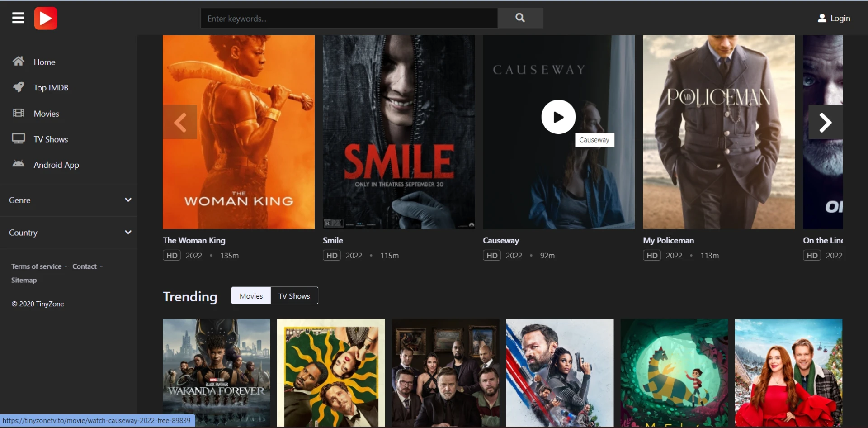Image resolution: width=868 pixels, height=428 pixels.
Task: Open the Terms of service link
Action: 36,266
